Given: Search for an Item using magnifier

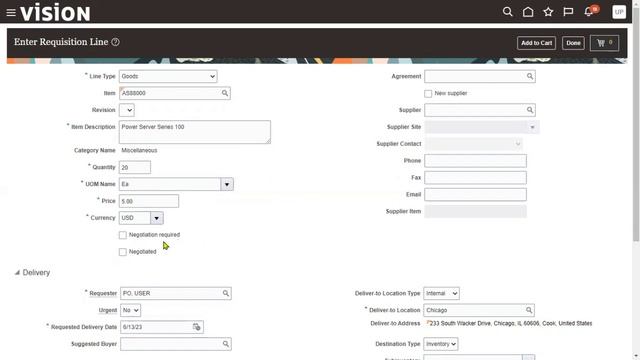Looking at the screenshot, I should [x=225, y=93].
